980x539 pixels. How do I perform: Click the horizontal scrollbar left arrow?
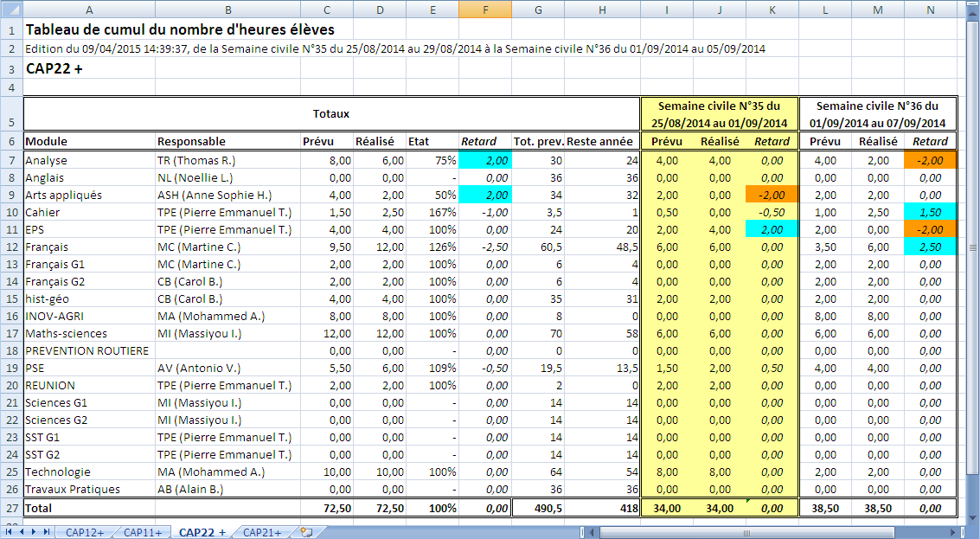pyautogui.click(x=593, y=533)
